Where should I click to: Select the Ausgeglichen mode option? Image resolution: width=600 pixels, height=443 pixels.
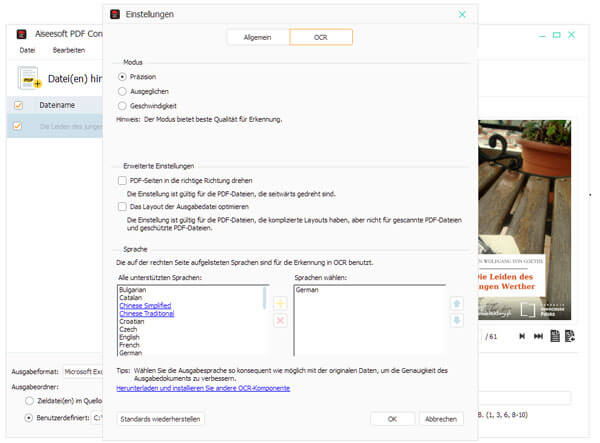click(x=123, y=90)
